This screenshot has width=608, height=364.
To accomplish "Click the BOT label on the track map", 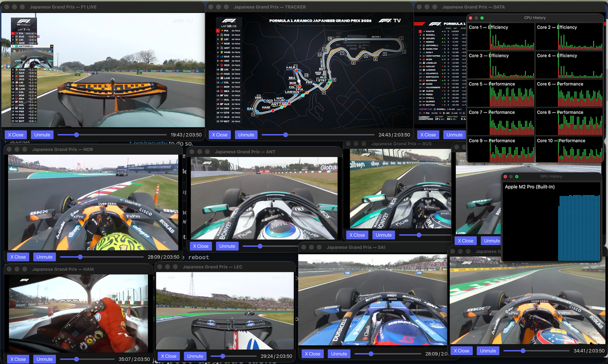I will [322, 69].
